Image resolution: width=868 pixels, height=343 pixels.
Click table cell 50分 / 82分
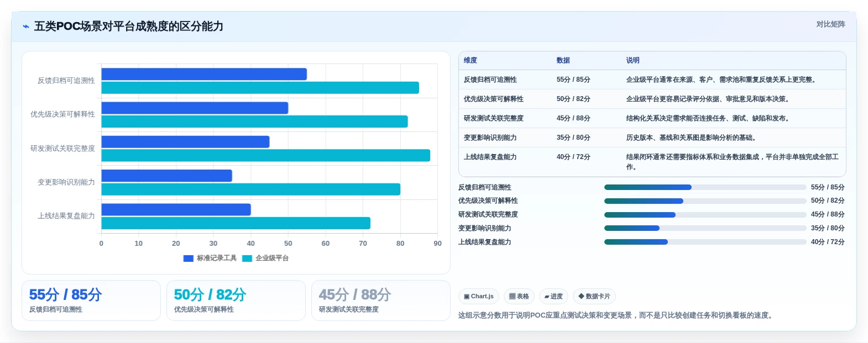click(573, 99)
